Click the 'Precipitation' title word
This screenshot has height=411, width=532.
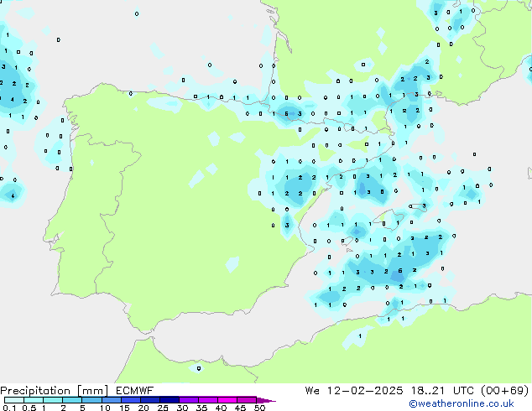(x=35, y=391)
